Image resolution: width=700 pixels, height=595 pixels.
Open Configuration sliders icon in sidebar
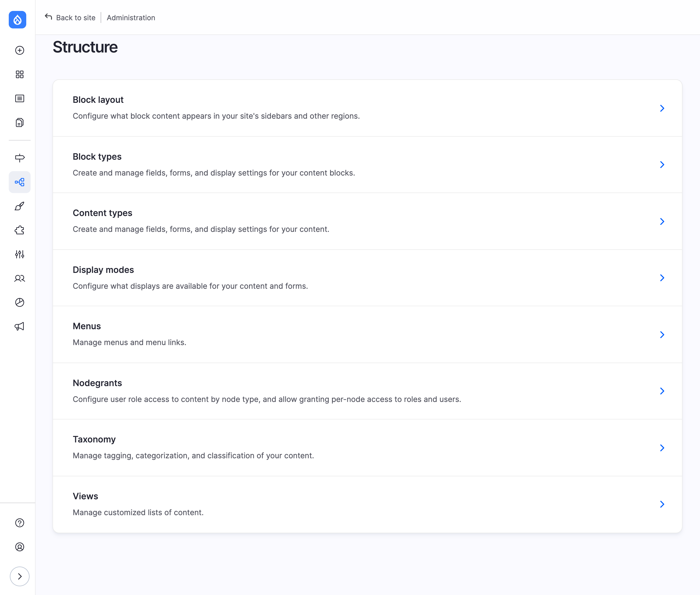(x=20, y=254)
